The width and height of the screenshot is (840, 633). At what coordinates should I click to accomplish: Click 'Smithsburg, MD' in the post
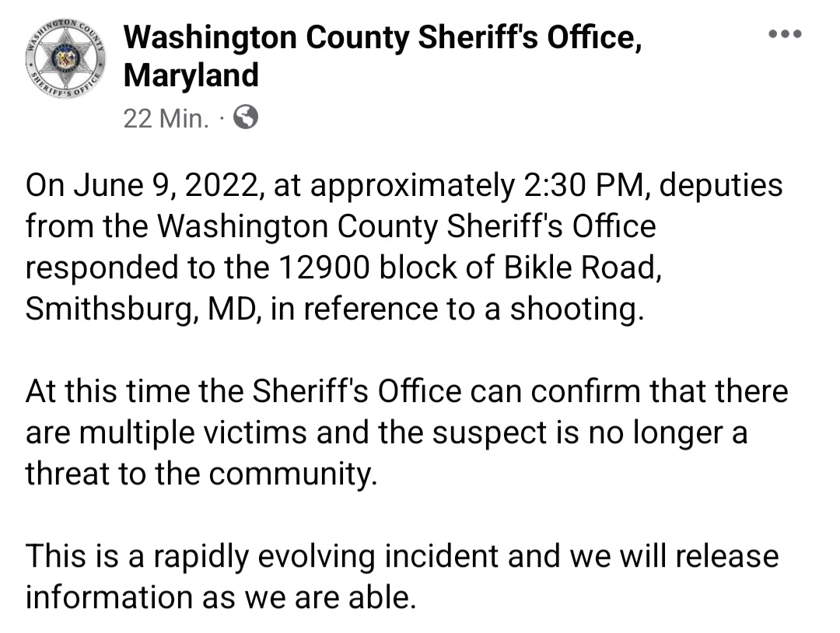144,310
